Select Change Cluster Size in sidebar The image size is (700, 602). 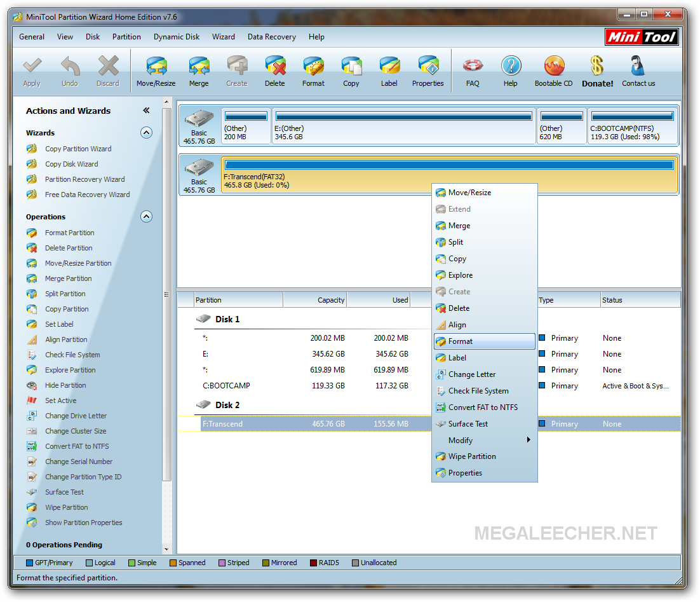coord(76,431)
